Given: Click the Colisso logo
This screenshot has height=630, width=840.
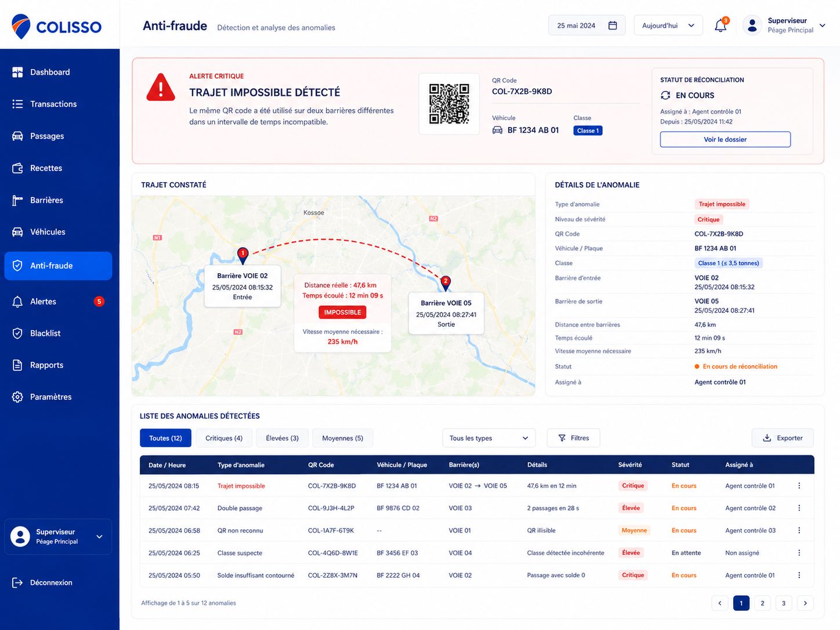Looking at the screenshot, I should [56, 27].
